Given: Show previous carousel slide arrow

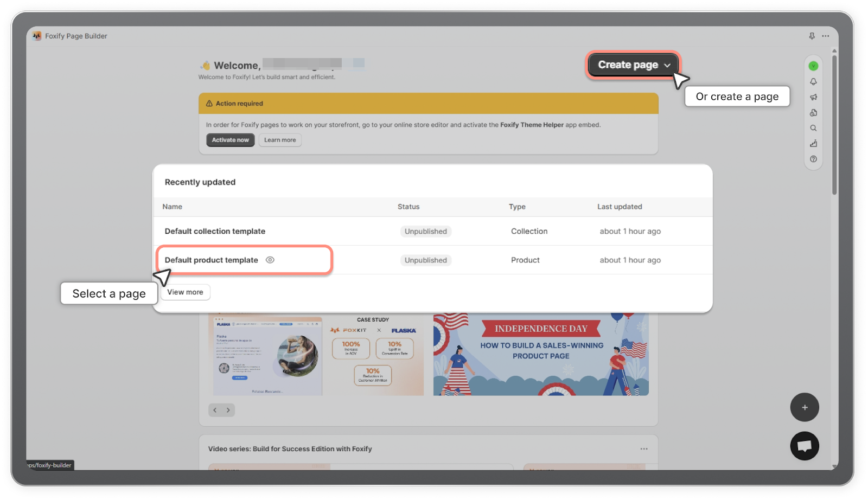Looking at the screenshot, I should 215,410.
